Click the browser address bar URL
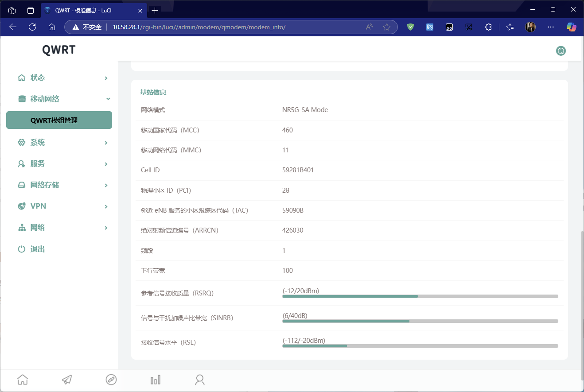The width and height of the screenshot is (584, 392). (x=199, y=27)
